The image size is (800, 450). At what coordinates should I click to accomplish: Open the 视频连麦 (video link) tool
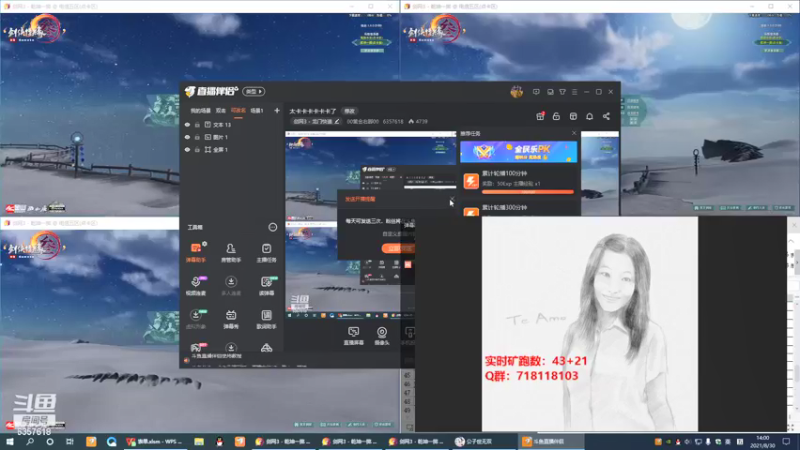pos(196,286)
